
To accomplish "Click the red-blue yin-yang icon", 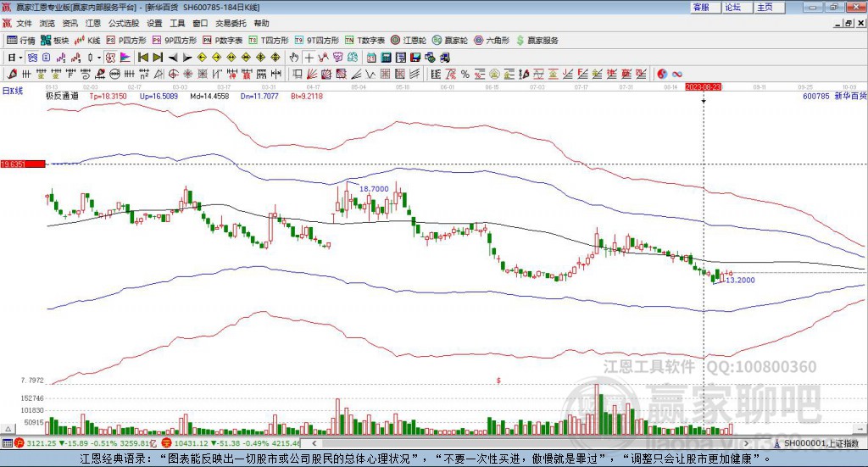I will pos(662,74).
